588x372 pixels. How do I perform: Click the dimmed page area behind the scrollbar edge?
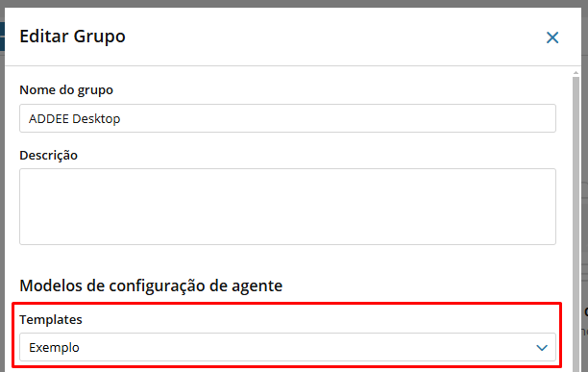(x=584, y=150)
